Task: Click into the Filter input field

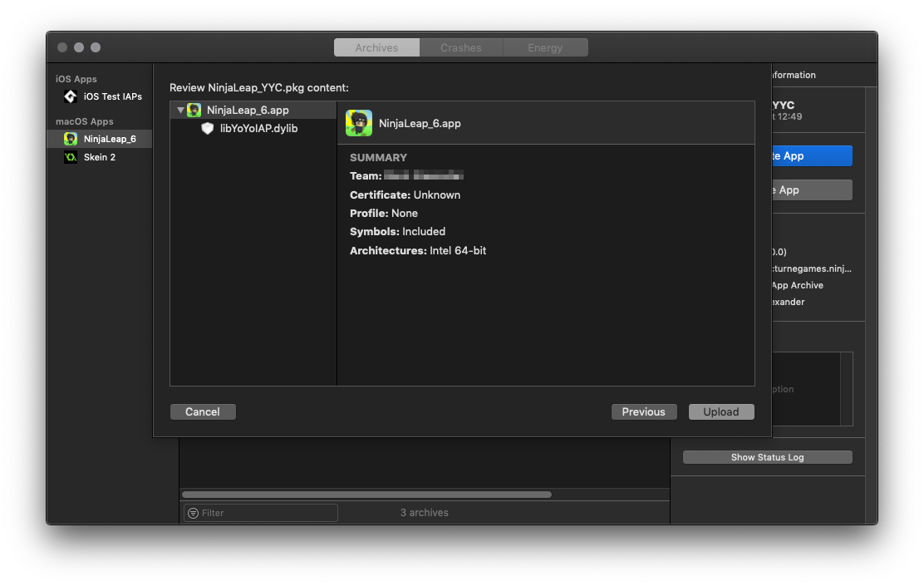Action: point(260,513)
